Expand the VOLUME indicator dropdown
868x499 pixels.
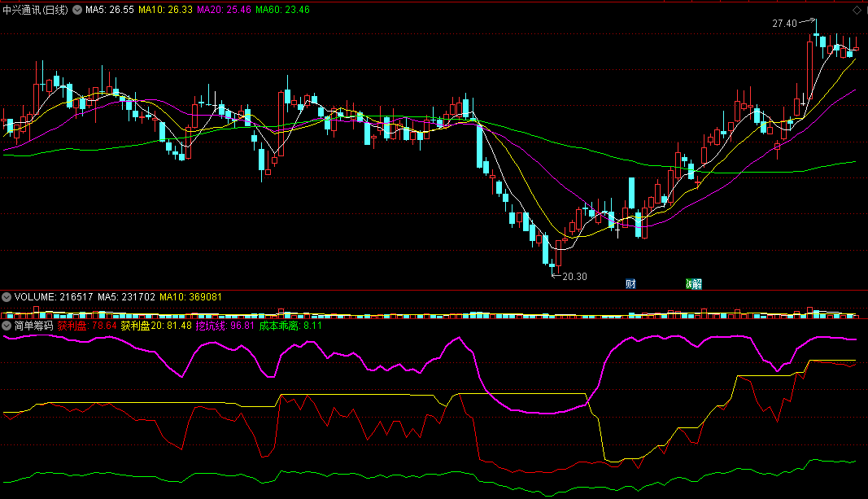(7, 297)
